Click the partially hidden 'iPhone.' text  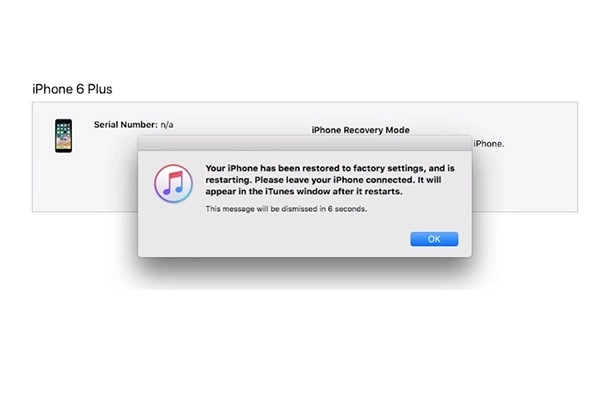tap(489, 144)
